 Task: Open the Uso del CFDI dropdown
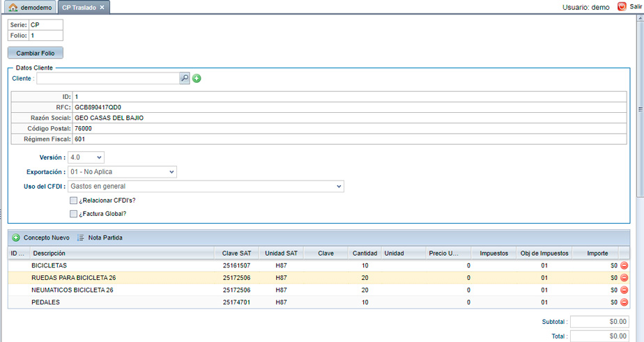pos(206,187)
